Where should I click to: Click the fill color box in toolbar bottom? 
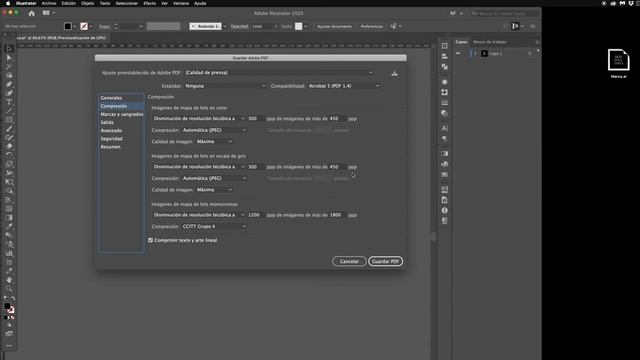click(x=7, y=306)
